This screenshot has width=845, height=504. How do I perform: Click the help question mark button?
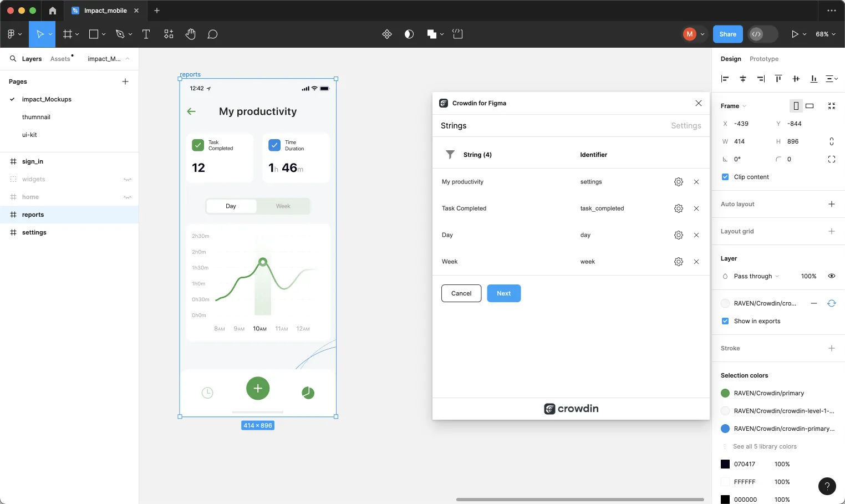[x=827, y=486]
